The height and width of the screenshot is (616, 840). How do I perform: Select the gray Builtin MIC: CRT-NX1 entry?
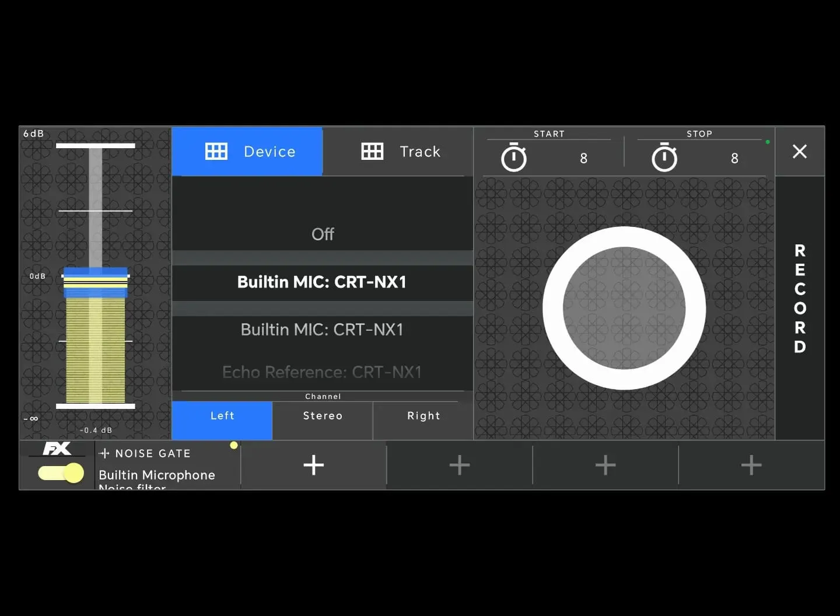(323, 330)
